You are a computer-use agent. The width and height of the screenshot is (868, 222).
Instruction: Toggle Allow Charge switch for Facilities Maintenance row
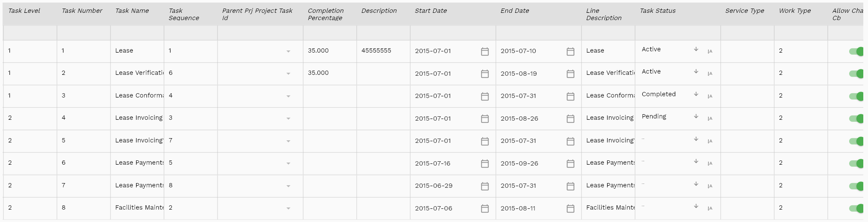point(856,208)
